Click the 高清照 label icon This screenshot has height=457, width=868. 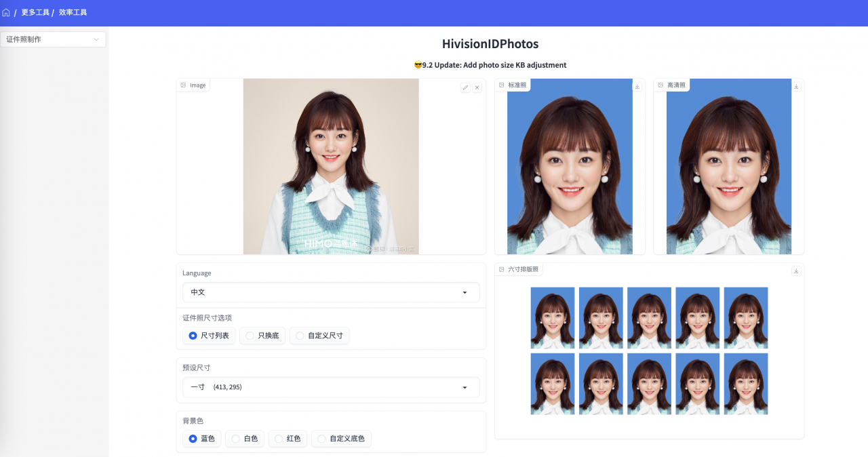[660, 85]
